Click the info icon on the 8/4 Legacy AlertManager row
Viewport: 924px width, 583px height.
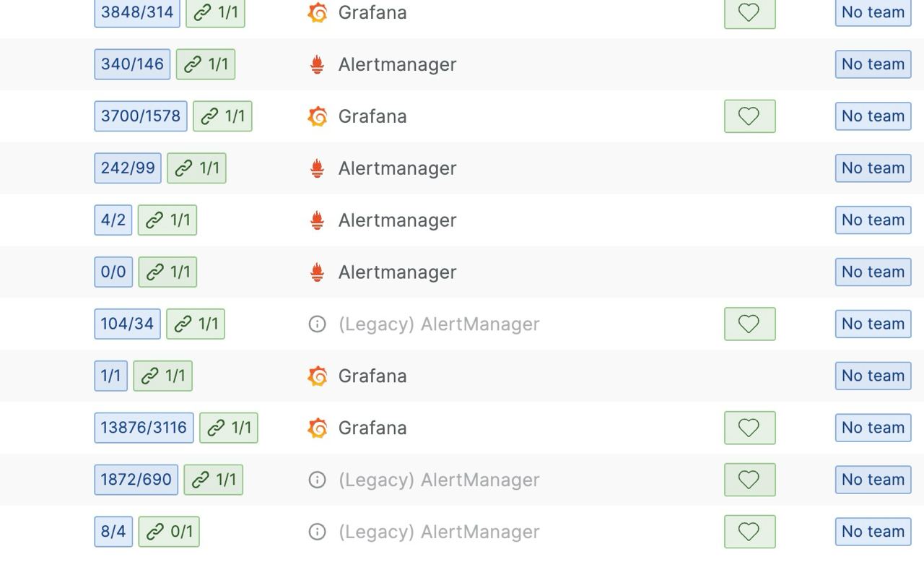tap(315, 532)
